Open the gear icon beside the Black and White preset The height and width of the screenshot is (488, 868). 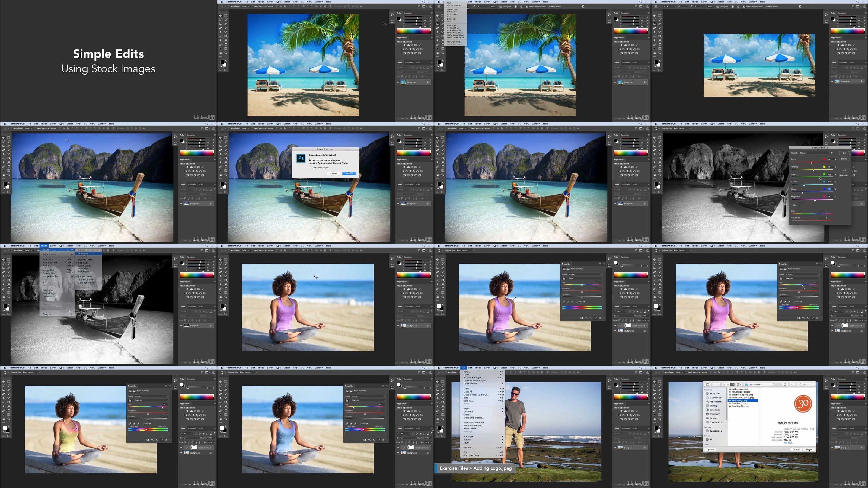(832, 153)
